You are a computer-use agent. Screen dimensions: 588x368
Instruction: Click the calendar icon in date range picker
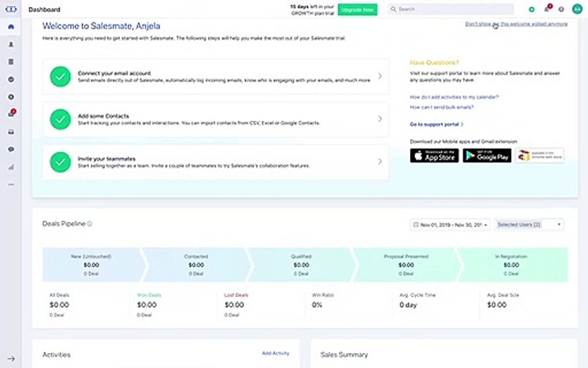pyautogui.click(x=415, y=224)
